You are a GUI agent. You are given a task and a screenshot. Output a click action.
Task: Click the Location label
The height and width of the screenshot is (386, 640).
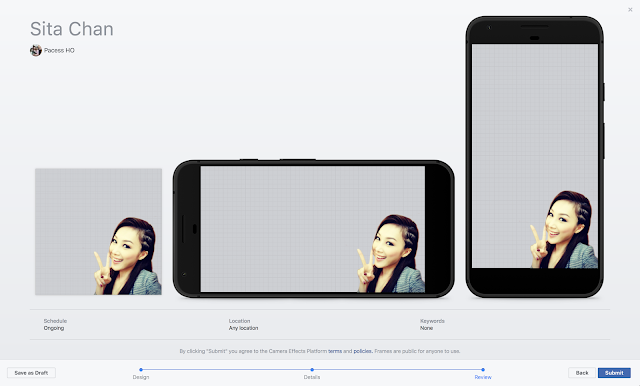click(x=239, y=321)
